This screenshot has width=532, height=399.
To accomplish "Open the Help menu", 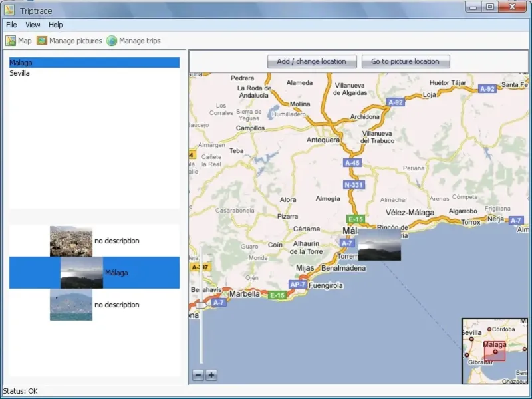I will point(55,25).
